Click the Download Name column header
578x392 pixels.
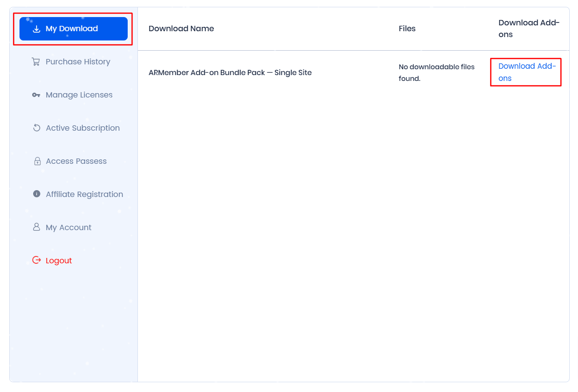tap(181, 29)
